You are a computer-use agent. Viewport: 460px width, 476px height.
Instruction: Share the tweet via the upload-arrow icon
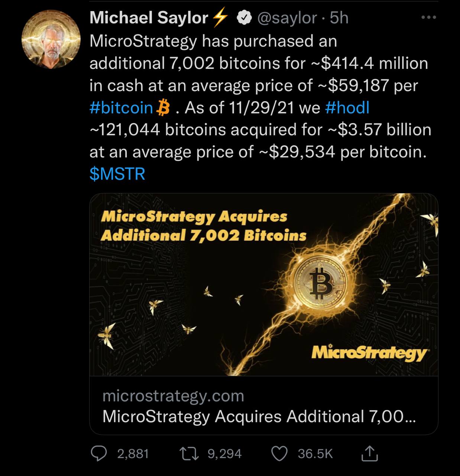coord(369,453)
